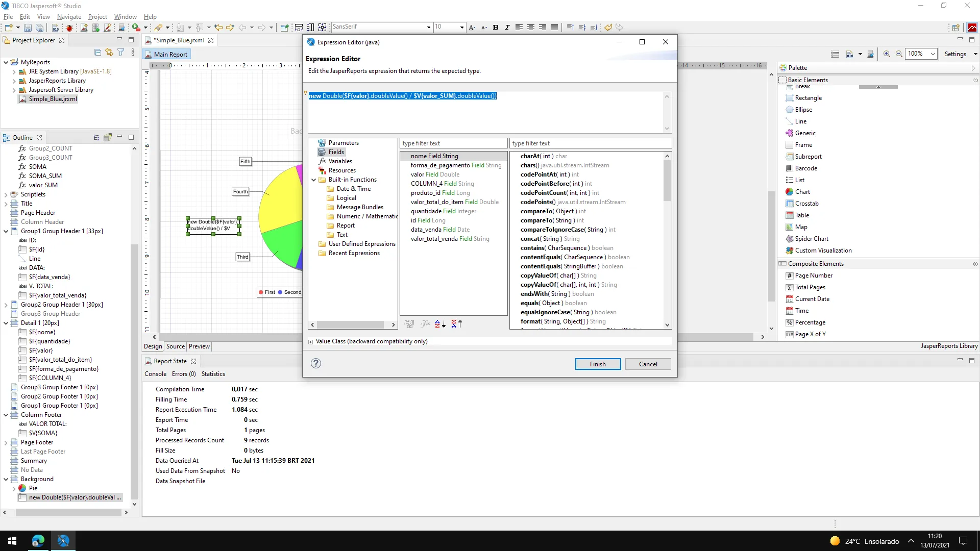Screen dimensions: 980x551
Task: Open the dialog help question mark
Action: [x=316, y=363]
